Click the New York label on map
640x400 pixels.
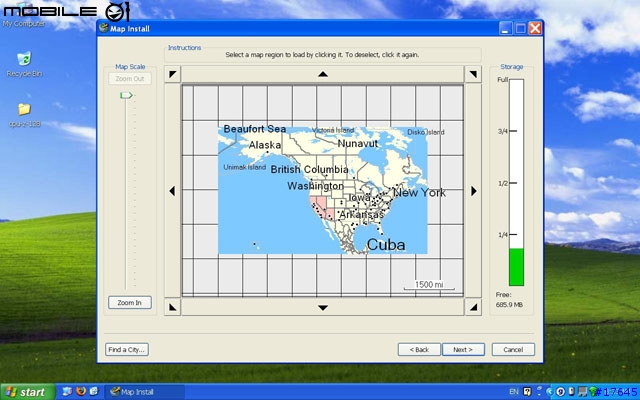[x=419, y=193]
